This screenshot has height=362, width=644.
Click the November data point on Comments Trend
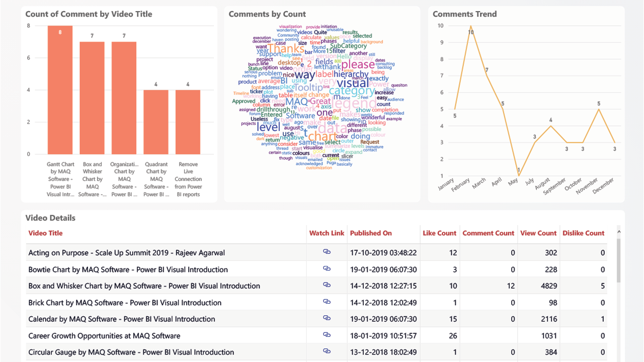coord(599,109)
